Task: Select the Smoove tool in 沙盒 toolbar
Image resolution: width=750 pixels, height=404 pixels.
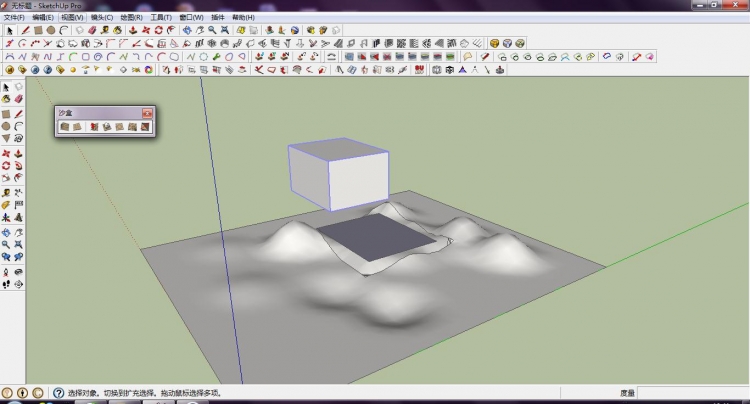Action: tap(94, 127)
